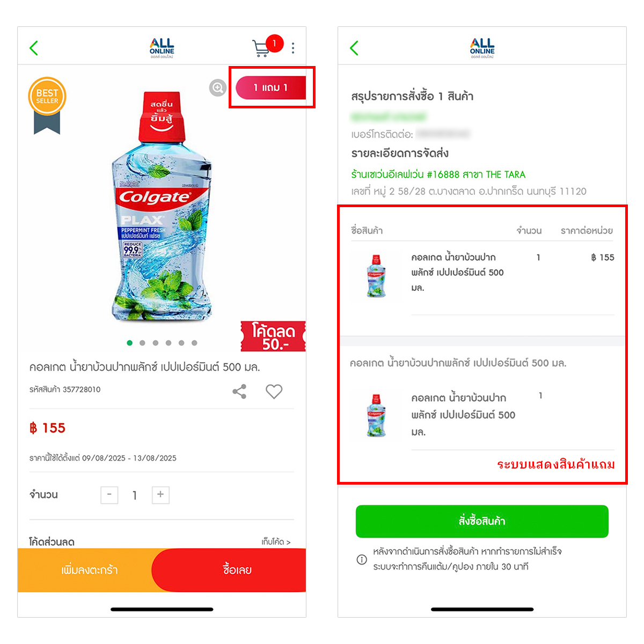
Task: Tap the back arrow on product page
Action: click(34, 48)
